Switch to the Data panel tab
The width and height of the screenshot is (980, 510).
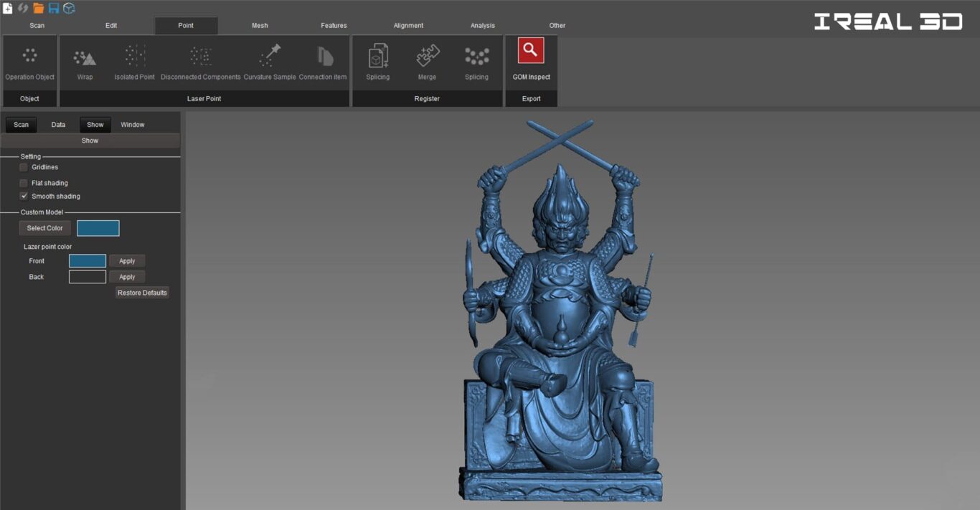point(58,125)
